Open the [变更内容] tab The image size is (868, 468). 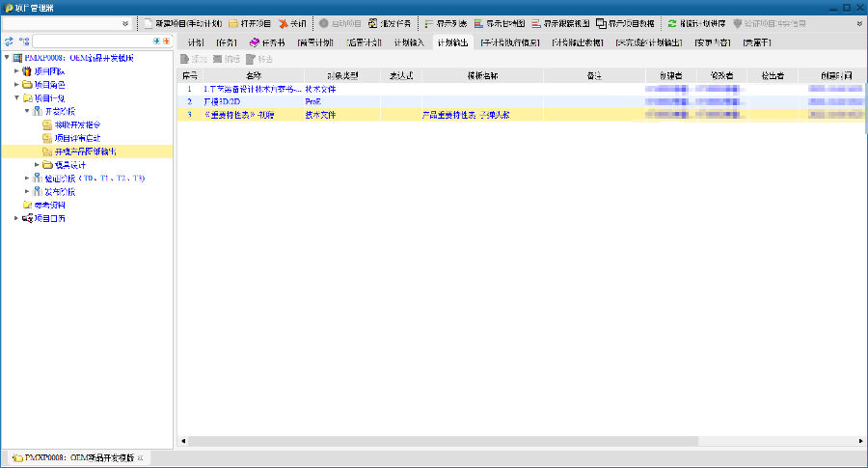tap(713, 42)
